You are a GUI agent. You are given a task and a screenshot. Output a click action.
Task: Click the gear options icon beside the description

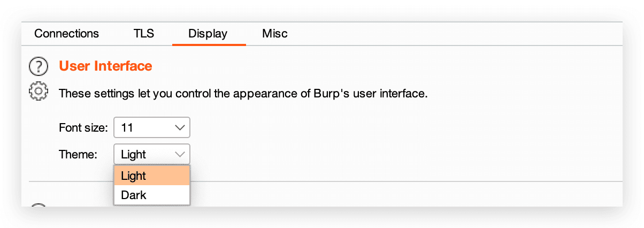pos(39,92)
